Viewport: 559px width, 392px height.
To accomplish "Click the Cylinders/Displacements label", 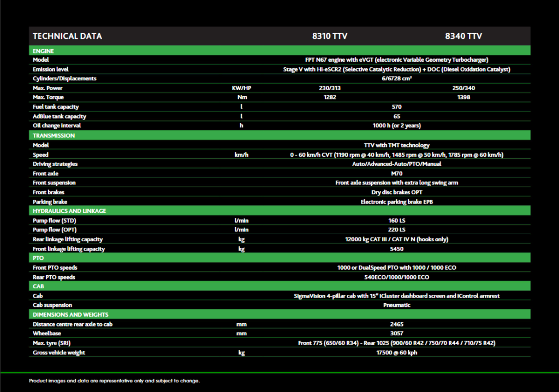I will click(x=64, y=79).
